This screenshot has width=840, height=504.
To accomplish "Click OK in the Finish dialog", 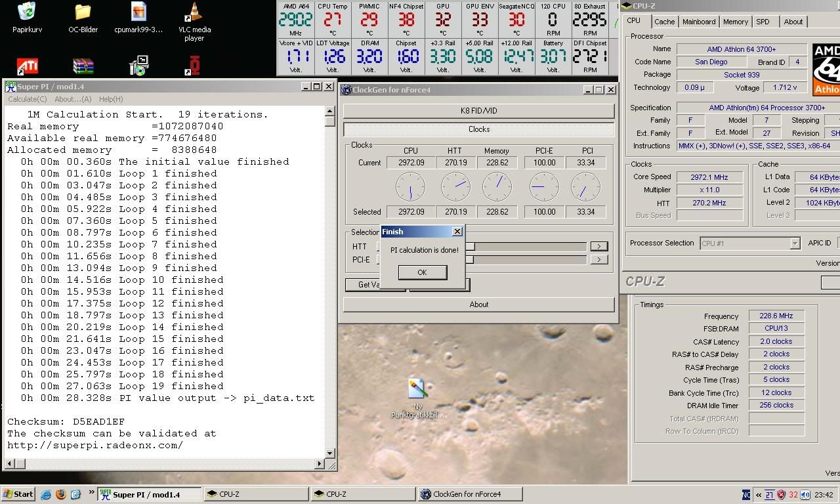I will click(x=422, y=272).
